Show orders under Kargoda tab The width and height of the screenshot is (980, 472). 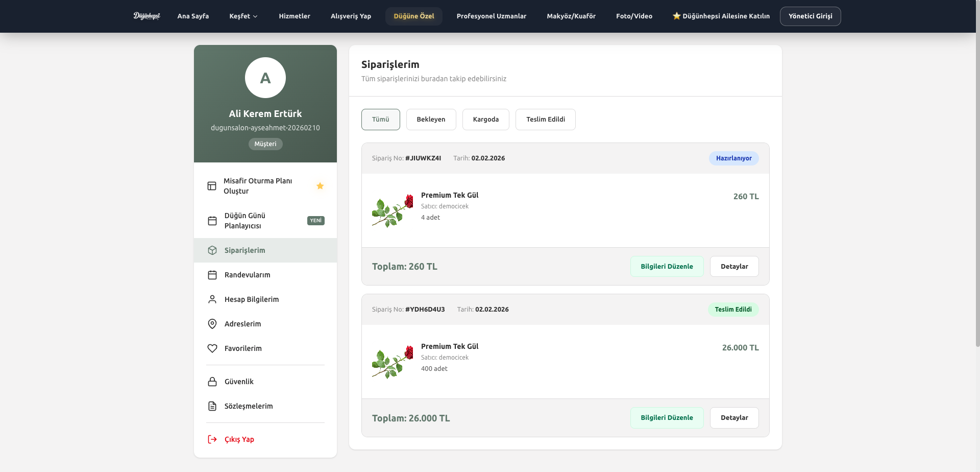pyautogui.click(x=485, y=120)
